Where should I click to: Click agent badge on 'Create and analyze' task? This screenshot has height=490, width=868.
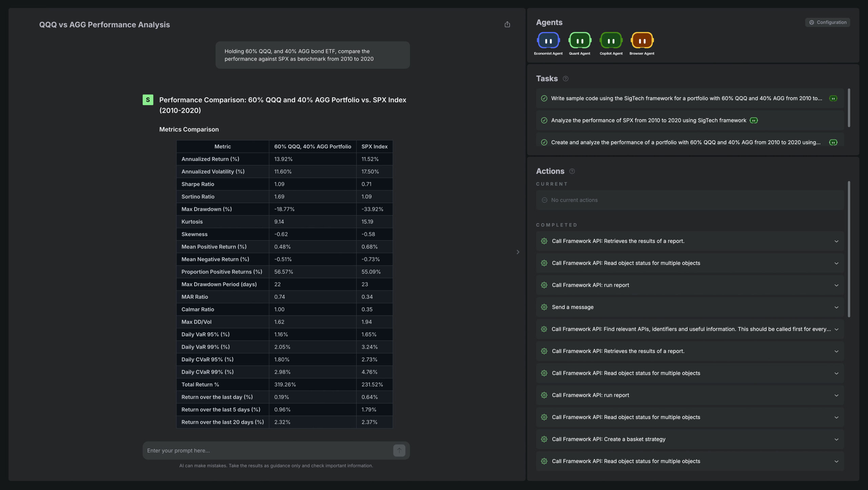[833, 143]
